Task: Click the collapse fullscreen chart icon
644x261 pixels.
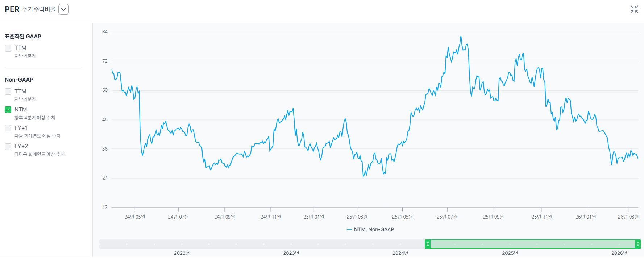Action: coord(634,9)
